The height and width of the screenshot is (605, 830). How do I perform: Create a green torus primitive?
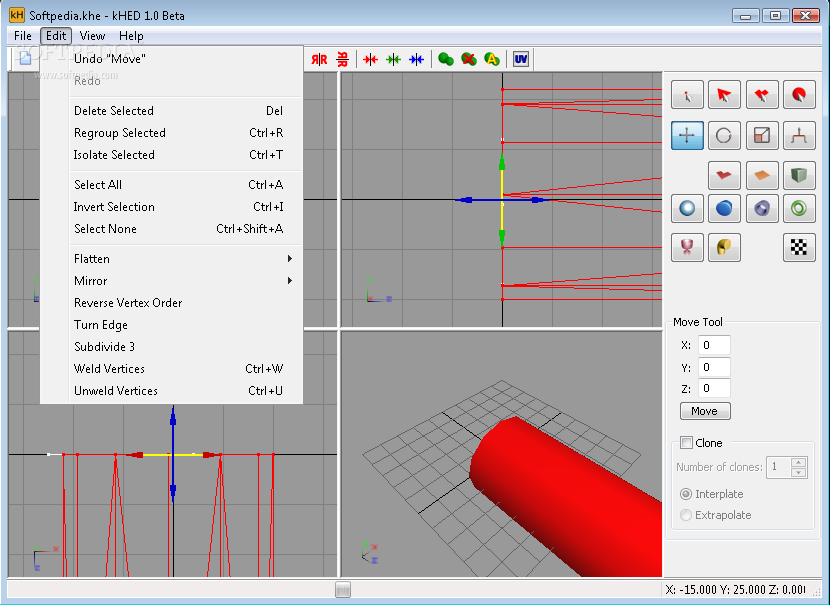click(x=799, y=208)
